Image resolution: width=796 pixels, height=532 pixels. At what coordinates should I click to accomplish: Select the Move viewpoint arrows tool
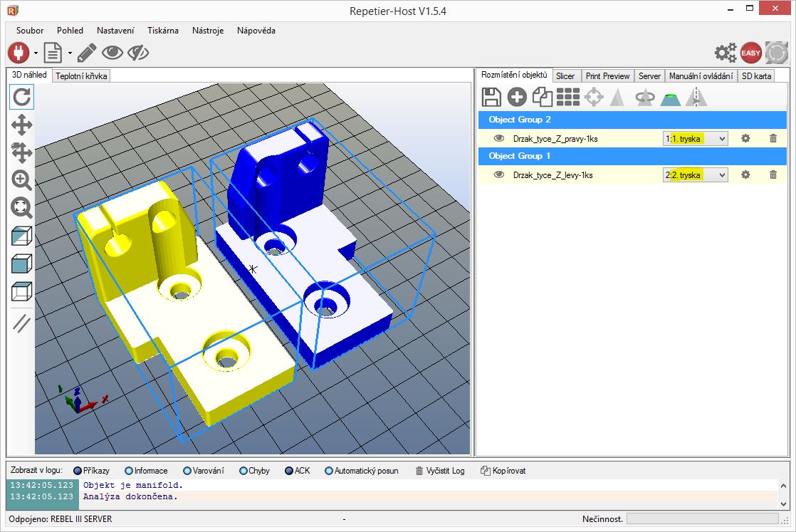[21, 125]
